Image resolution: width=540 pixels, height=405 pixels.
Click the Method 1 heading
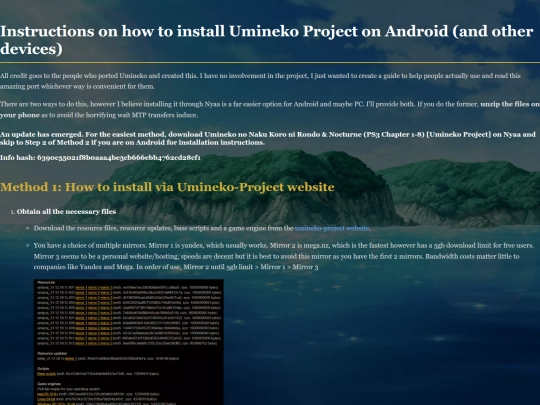point(167,187)
